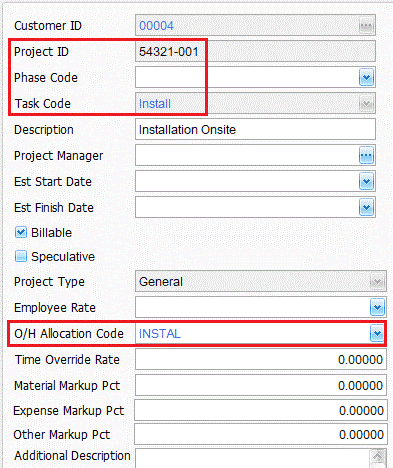Click the Expense Markup Pct label
This screenshot has height=468, width=393.
(69, 411)
